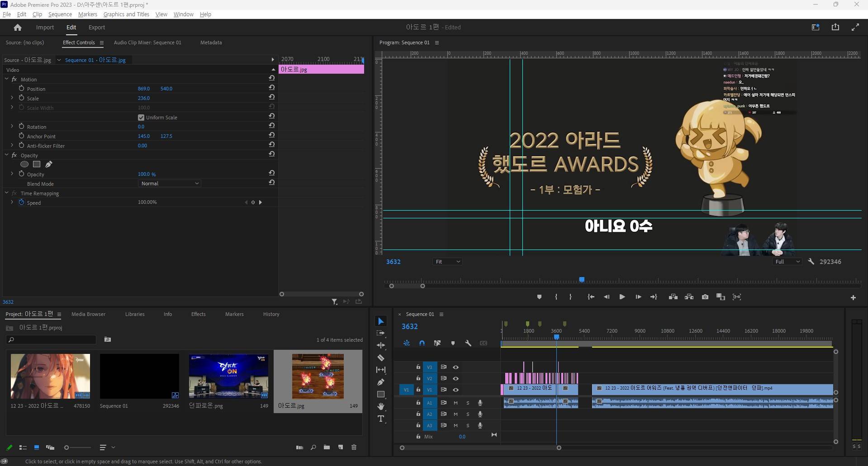The height and width of the screenshot is (466, 868).
Task: Toggle Snap in Timeline magnet icon
Action: click(422, 343)
